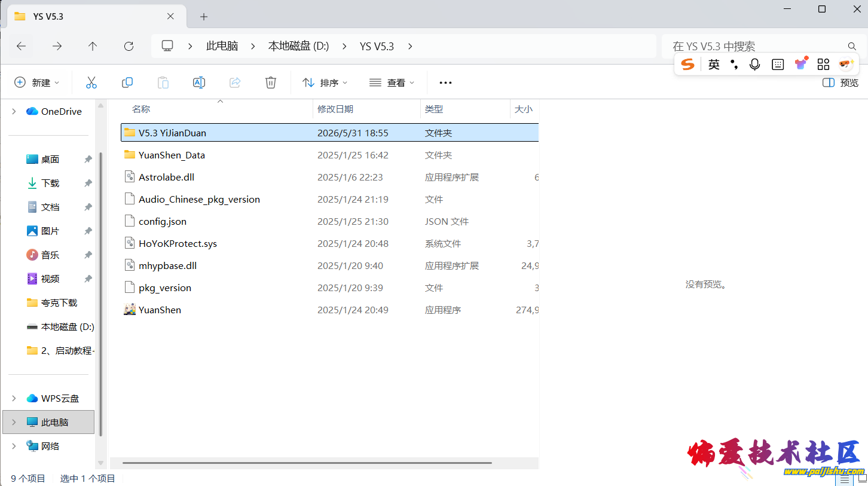Viewport: 868px width, 486px height.
Task: Click the sidebar vertical scrollbar
Action: pyautogui.click(x=101, y=293)
